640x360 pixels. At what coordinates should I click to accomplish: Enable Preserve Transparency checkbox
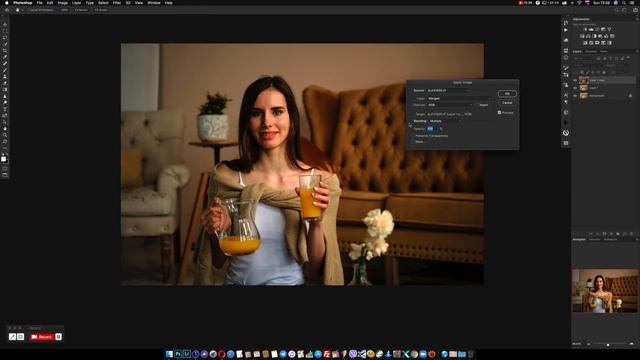click(x=413, y=136)
